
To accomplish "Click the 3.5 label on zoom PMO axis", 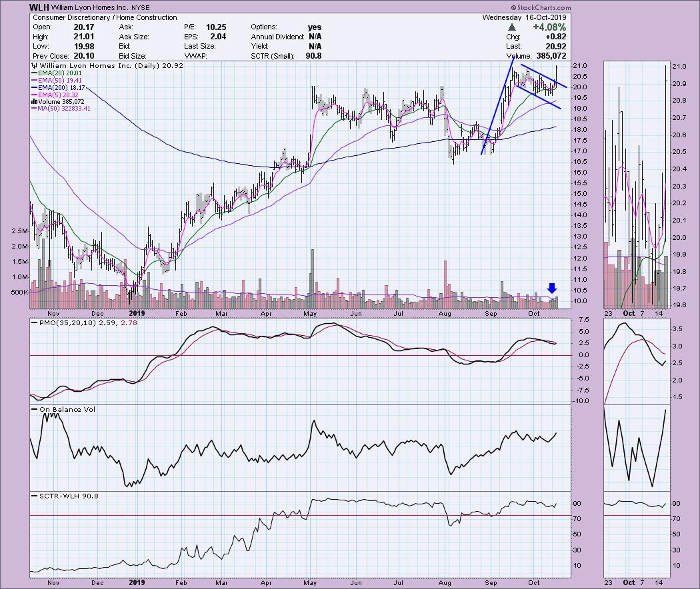I will tap(677, 329).
